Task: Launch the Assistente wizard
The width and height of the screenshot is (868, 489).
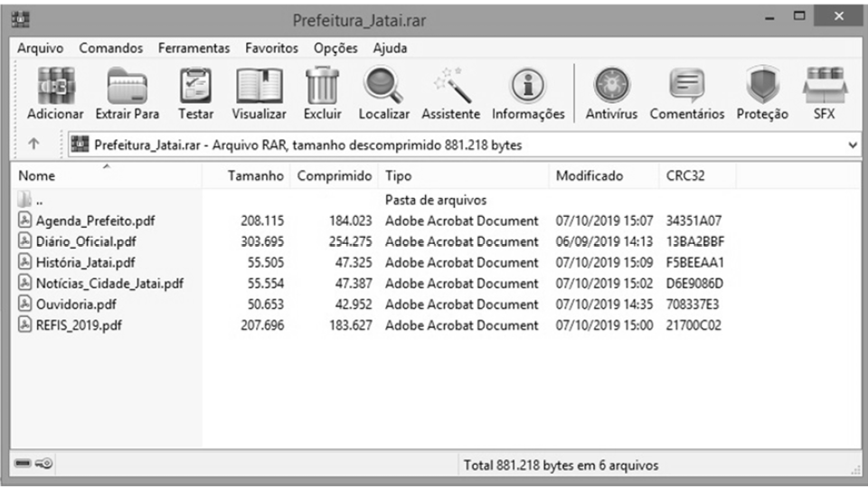Action: pyautogui.click(x=450, y=94)
